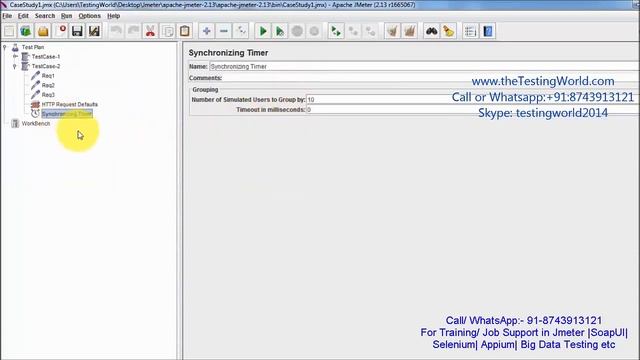
Task: Click the Open file folder icon
Action: point(43,31)
